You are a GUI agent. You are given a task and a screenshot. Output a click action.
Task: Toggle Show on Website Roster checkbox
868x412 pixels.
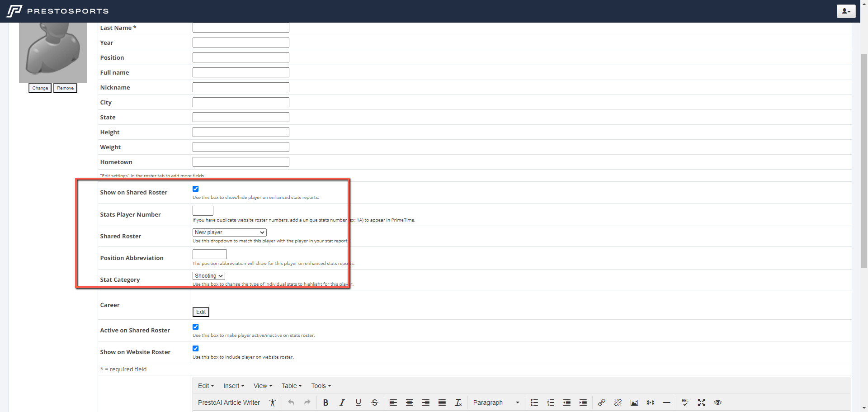tap(196, 349)
